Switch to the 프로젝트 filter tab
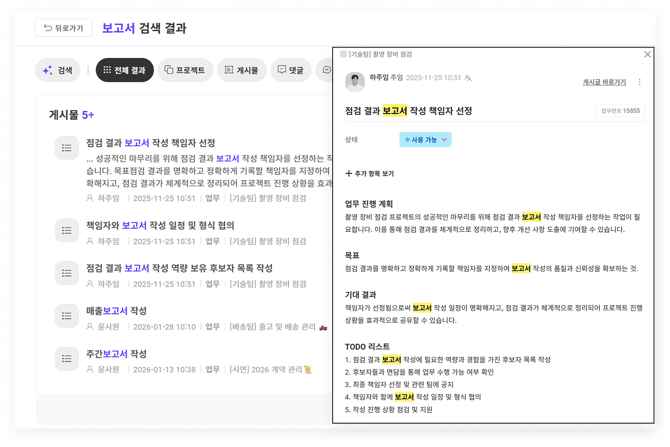670x447 pixels. point(184,70)
